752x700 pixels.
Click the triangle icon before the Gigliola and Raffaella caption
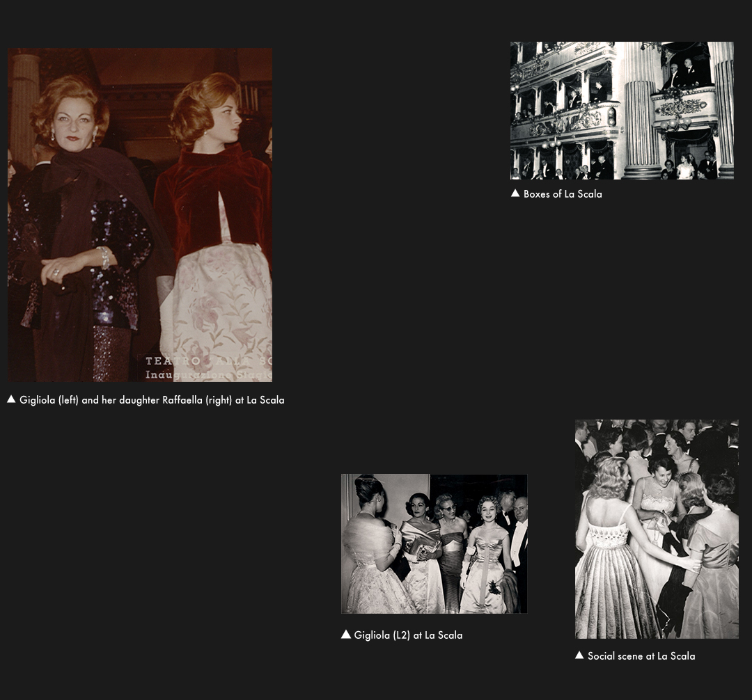pyautogui.click(x=11, y=399)
